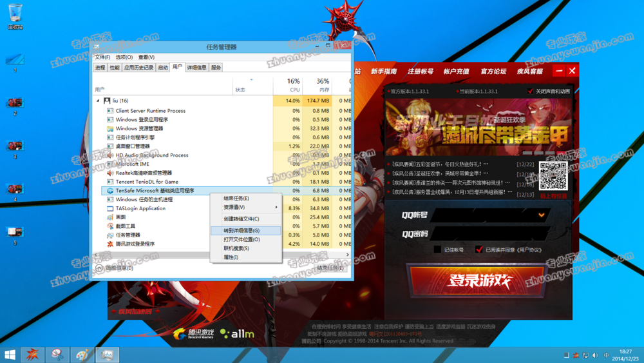The height and width of the screenshot is (363, 644).
Task: Click the 画图 paint palette icon
Action: 110,217
